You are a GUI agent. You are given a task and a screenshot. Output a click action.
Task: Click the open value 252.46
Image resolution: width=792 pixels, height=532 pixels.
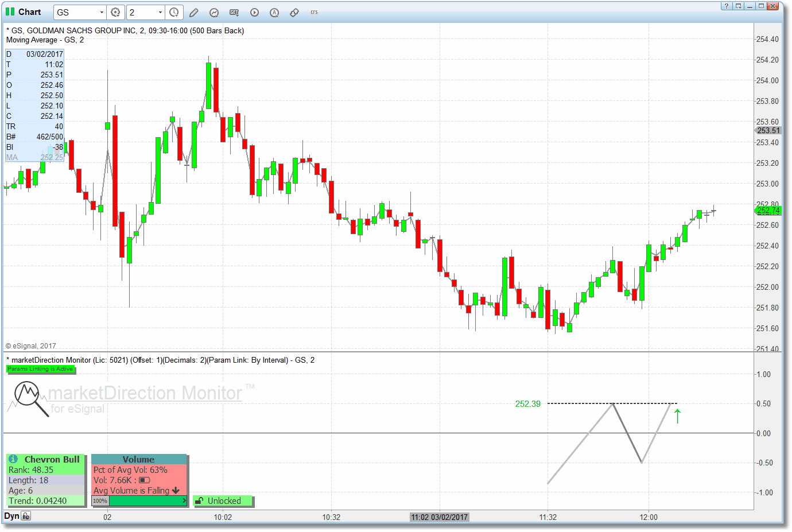pos(52,85)
